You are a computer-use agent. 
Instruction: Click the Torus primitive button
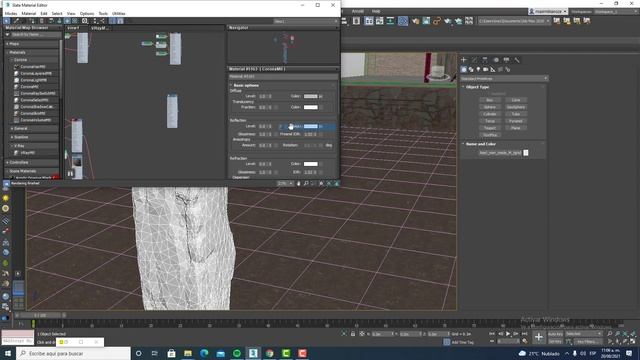tap(490, 121)
